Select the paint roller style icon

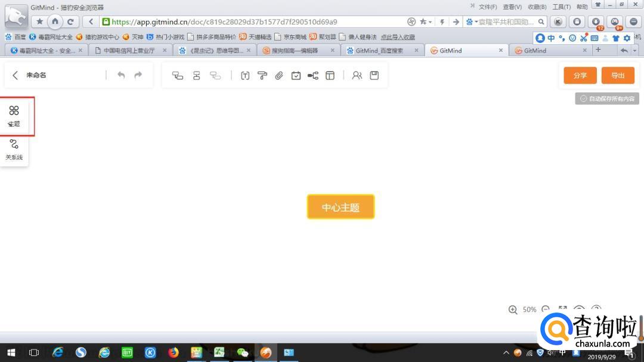click(x=262, y=76)
